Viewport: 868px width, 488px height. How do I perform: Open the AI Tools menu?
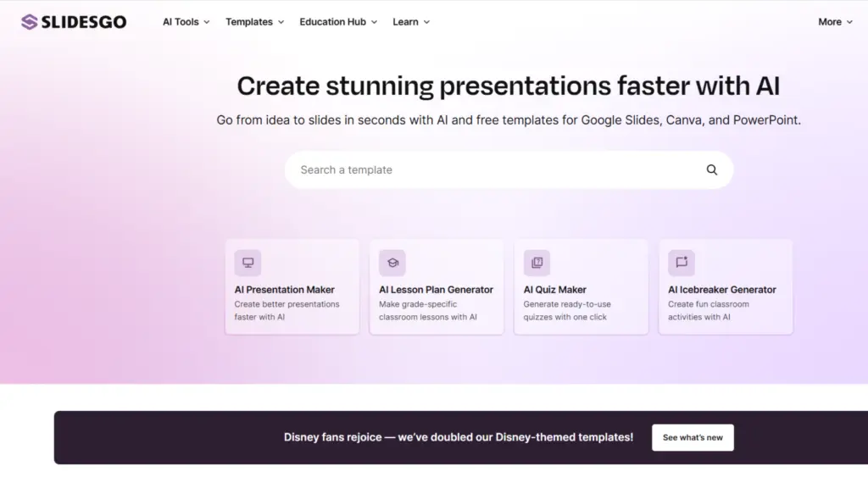[186, 22]
